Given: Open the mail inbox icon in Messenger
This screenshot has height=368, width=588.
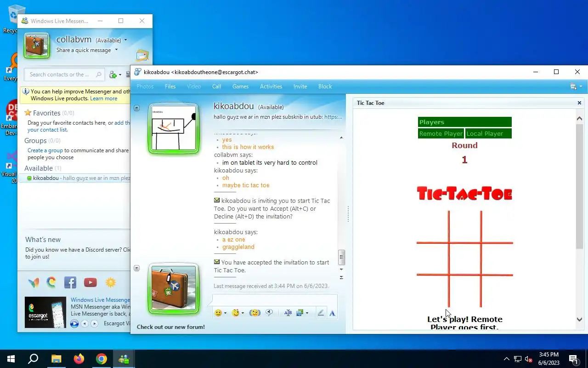Looking at the screenshot, I should pyautogui.click(x=142, y=56).
